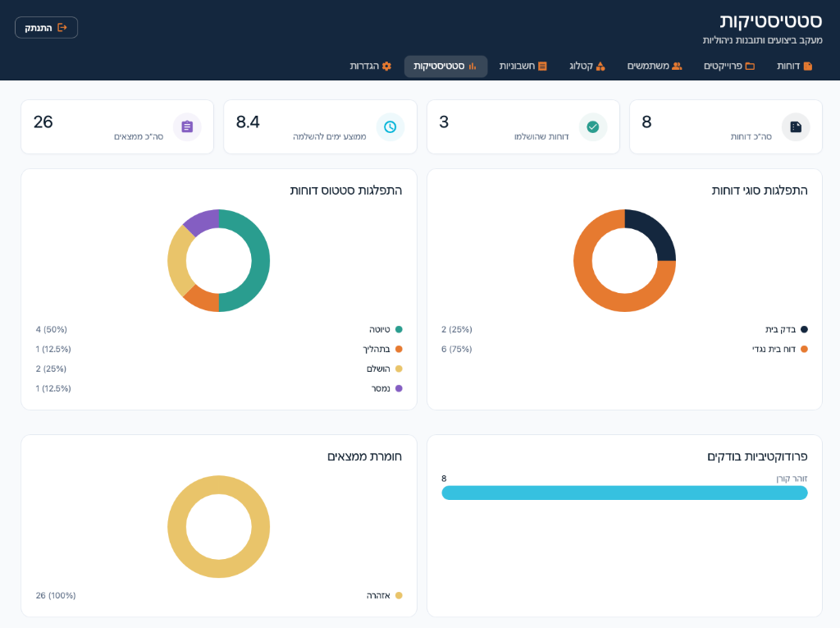Click the פרודוקטיביות בודקים heading
Viewport: 840px width, 628px height.
757,456
